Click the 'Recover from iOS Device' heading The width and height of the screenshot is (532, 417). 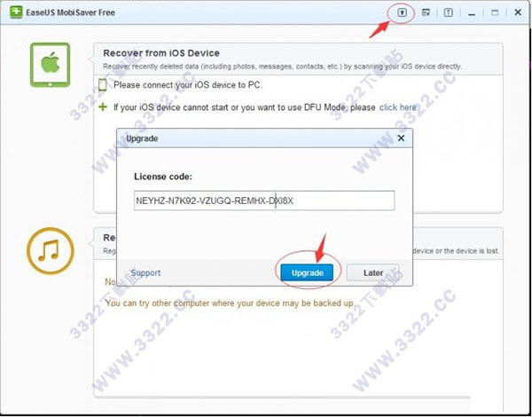(161, 53)
